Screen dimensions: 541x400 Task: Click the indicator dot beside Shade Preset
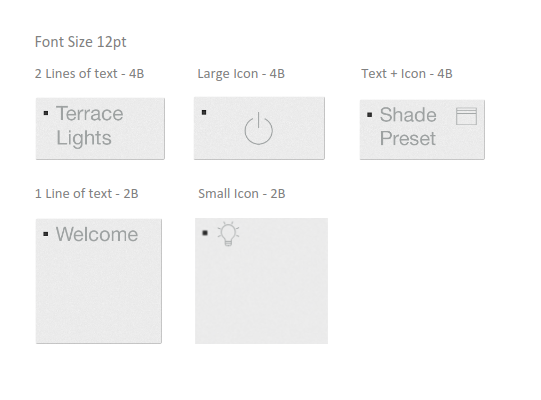click(370, 115)
